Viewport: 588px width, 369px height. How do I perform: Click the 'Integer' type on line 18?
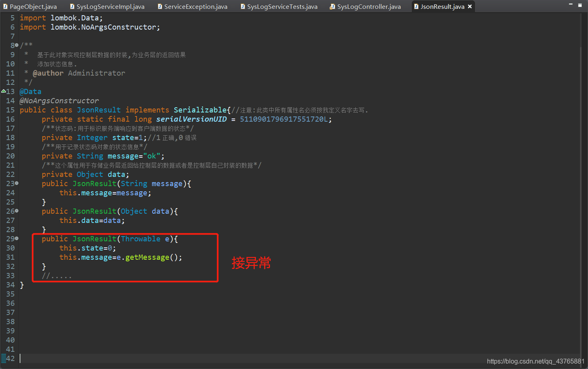[x=92, y=138]
